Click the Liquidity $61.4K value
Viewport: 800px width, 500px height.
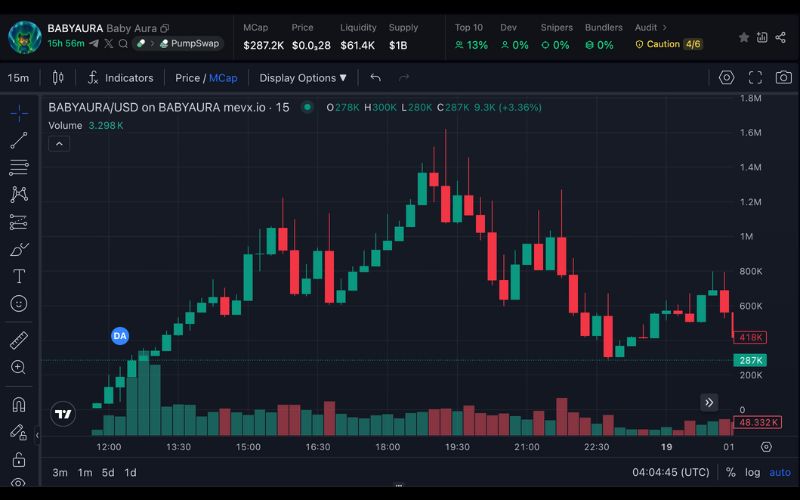point(357,45)
